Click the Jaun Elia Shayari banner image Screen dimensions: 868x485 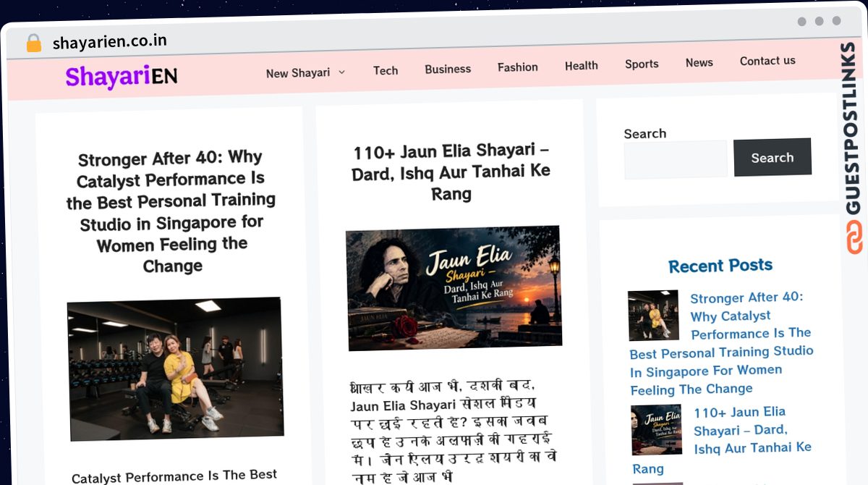(x=454, y=288)
